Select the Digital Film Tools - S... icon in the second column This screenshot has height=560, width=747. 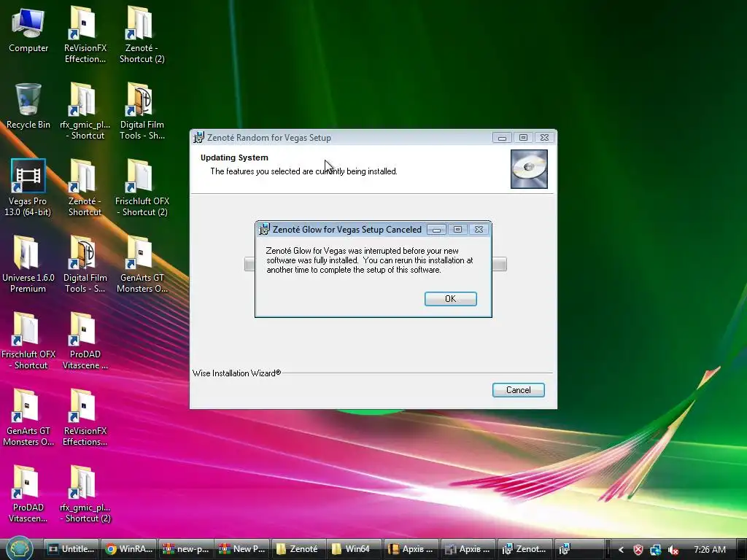(x=85, y=264)
